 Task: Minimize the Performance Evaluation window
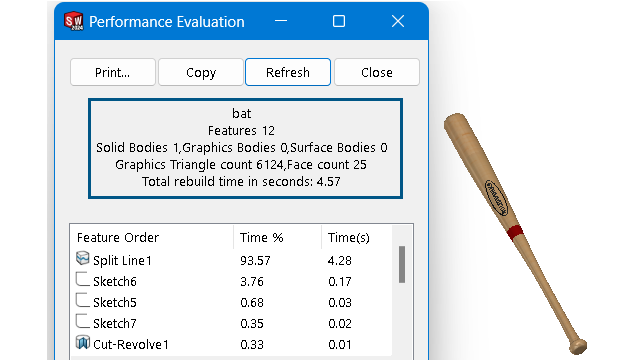[x=281, y=21]
